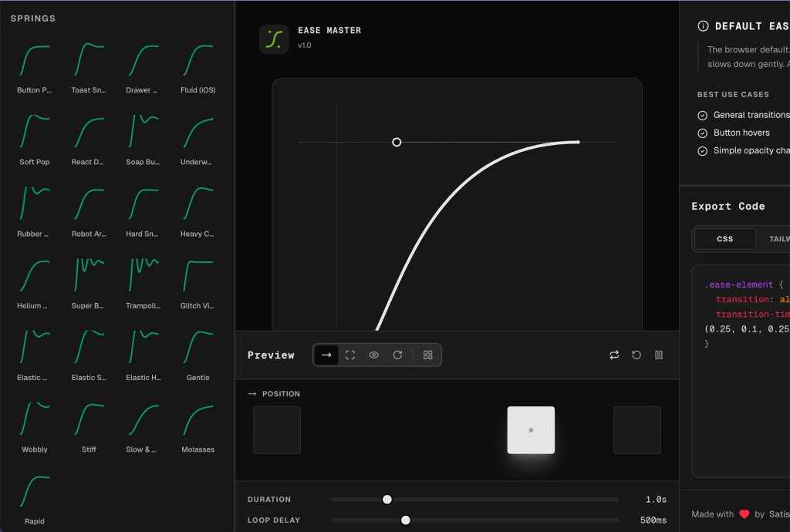Adjust the Duration slider handle

coord(387,499)
